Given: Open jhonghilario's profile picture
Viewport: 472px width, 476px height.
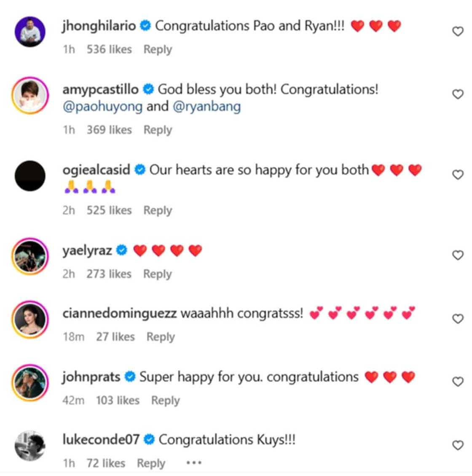Looking at the screenshot, I should point(30,32).
